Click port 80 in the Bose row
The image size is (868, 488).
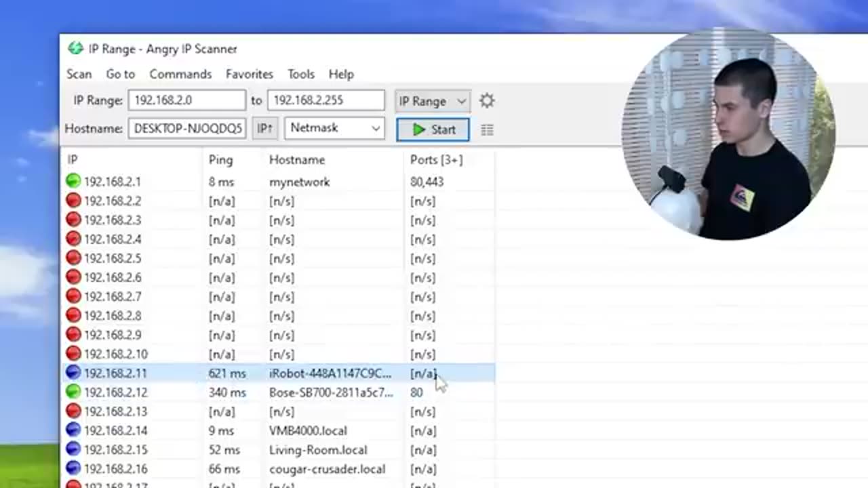416,392
